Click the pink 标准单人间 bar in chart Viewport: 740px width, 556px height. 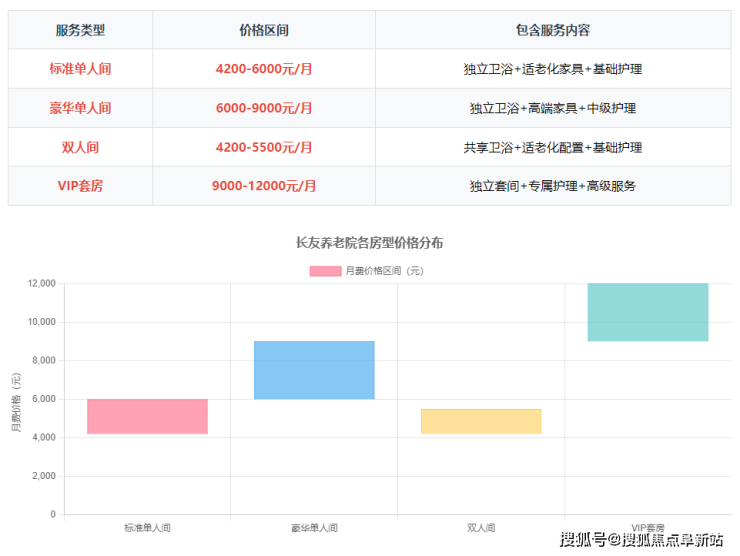(147, 416)
